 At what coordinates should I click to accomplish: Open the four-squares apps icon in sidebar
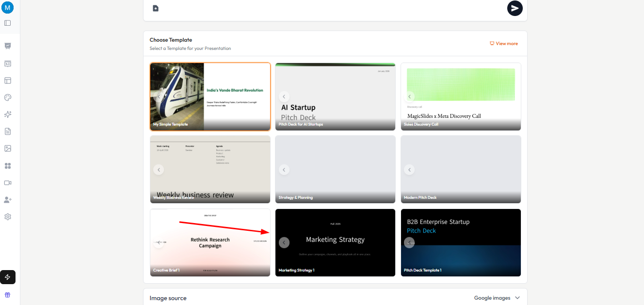coord(8,166)
